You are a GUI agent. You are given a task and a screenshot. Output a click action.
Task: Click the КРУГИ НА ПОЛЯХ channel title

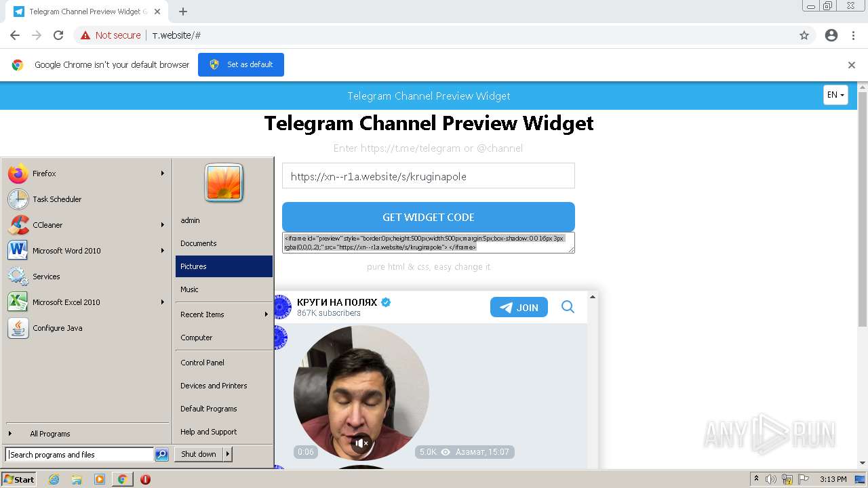[337, 302]
